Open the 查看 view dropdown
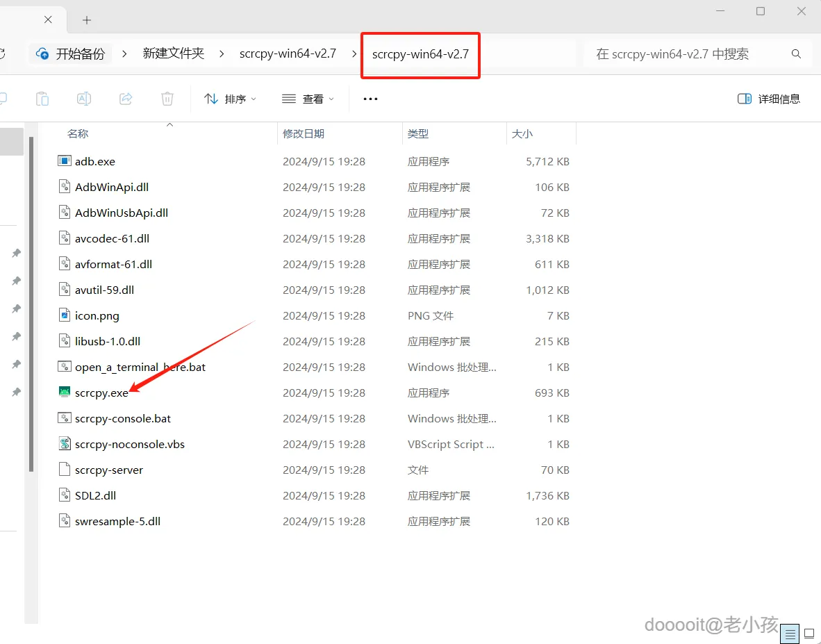The width and height of the screenshot is (821, 644). click(x=308, y=99)
